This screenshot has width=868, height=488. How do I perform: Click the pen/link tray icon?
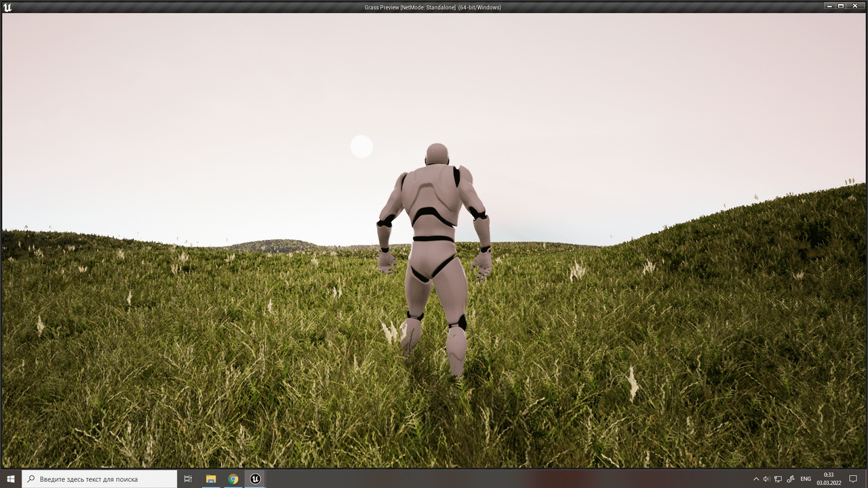click(790, 479)
